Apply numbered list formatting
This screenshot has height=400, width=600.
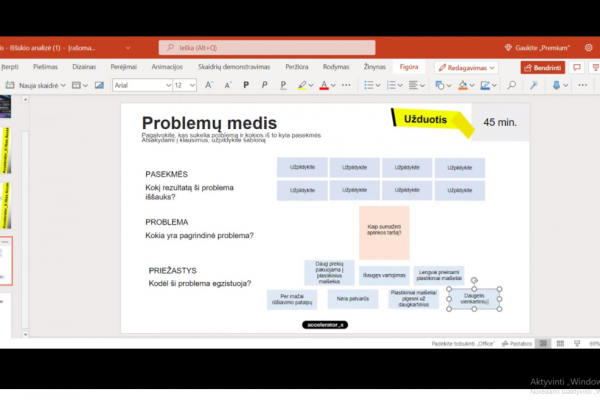point(391,85)
